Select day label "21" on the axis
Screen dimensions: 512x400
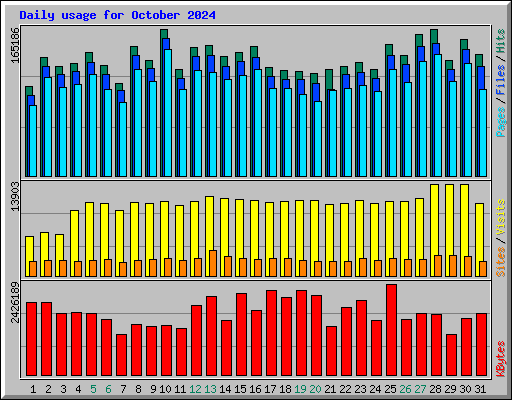[330, 389]
